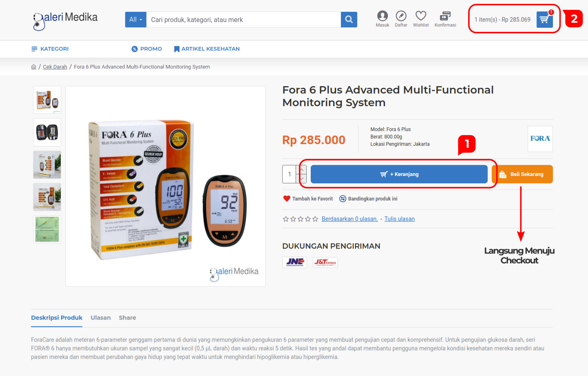Image resolution: width=588 pixels, height=376 pixels.
Task: Add product to favorites with Tambah ke Favorit
Action: 308,199
